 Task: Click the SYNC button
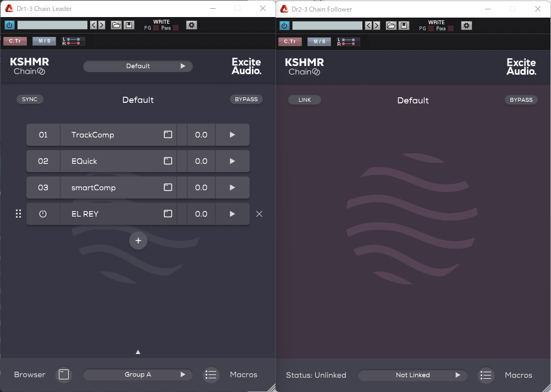30,100
